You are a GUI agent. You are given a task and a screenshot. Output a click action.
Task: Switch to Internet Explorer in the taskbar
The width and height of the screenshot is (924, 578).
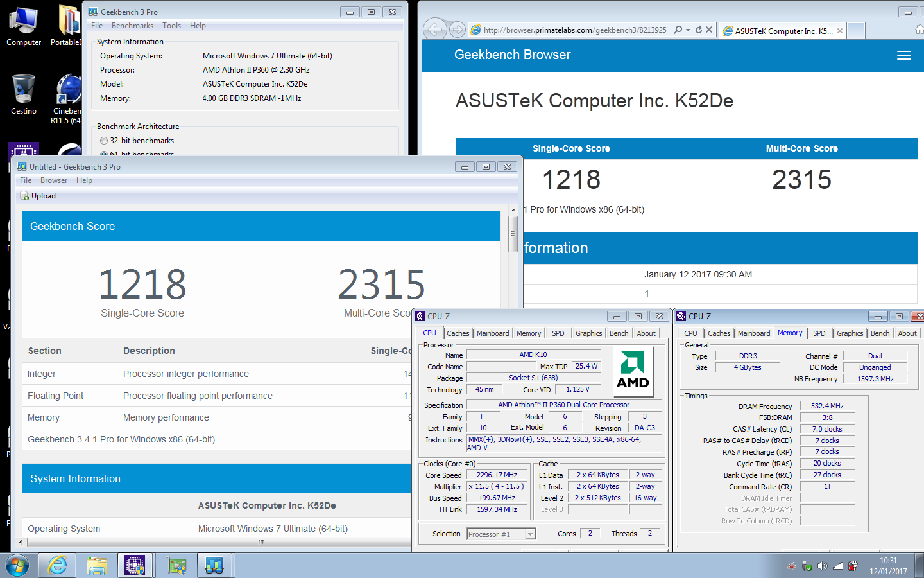point(57,566)
